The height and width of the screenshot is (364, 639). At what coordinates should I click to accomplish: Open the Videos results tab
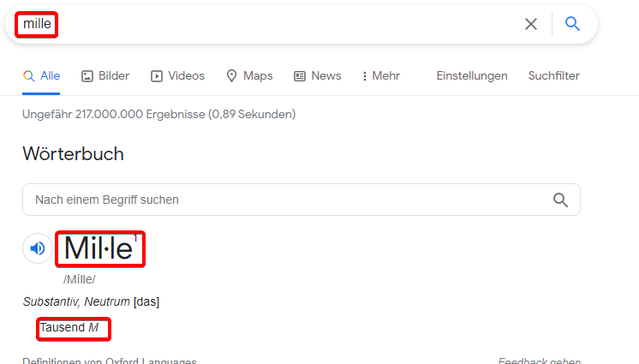(x=178, y=75)
